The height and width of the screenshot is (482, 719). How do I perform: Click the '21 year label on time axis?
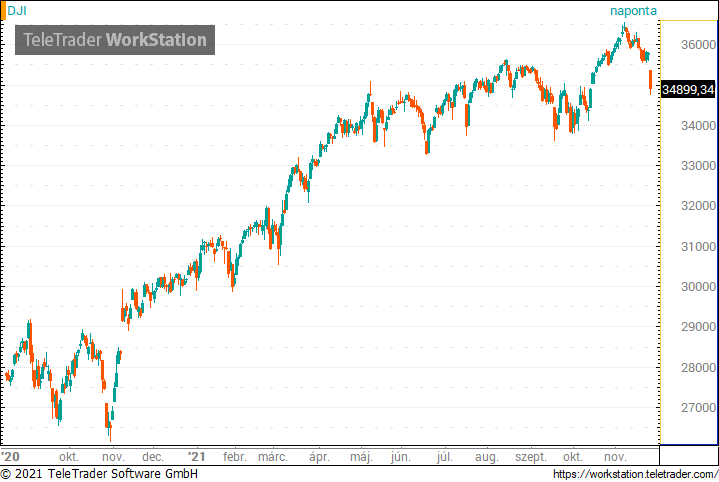pos(196,457)
